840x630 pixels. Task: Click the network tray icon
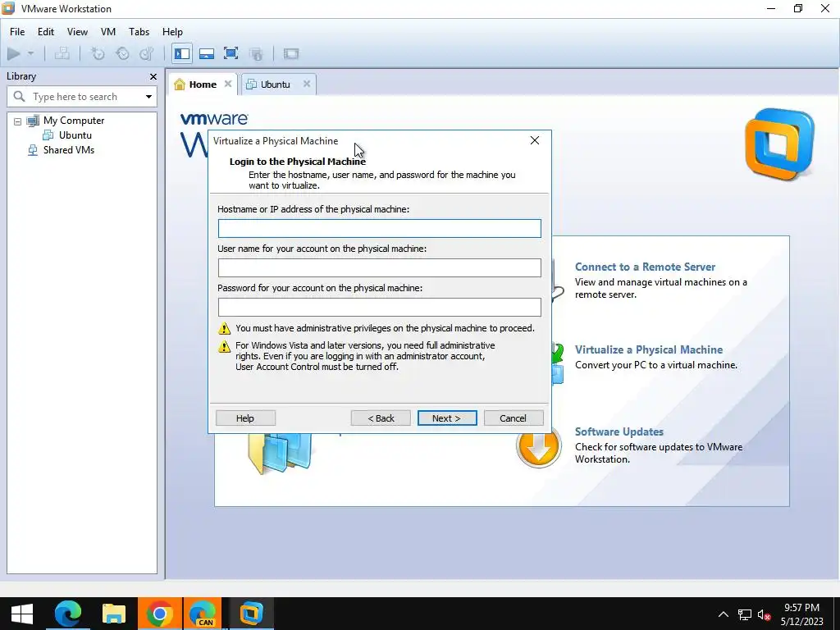click(x=745, y=614)
